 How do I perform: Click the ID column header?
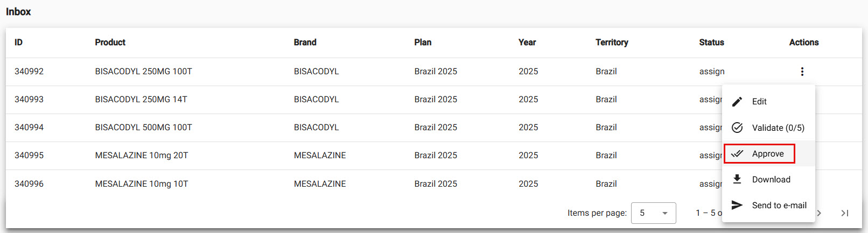[x=18, y=43]
